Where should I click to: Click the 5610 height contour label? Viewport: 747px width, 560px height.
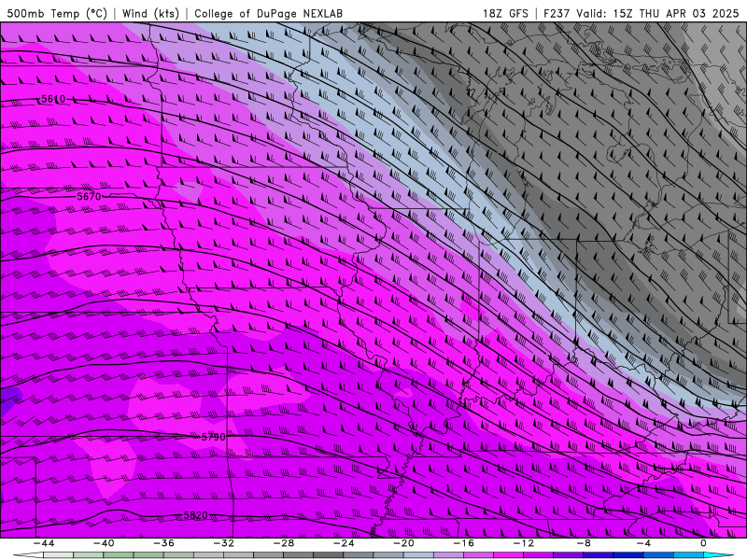tap(53, 99)
